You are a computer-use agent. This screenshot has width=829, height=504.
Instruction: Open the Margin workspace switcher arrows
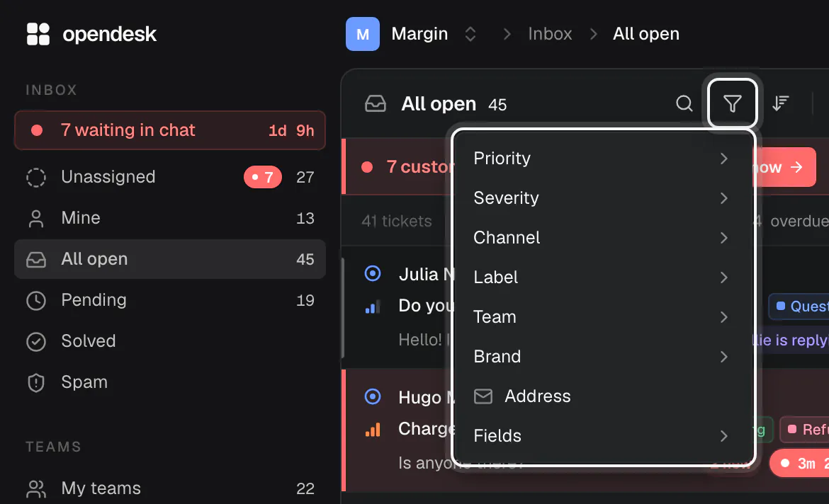(x=470, y=34)
